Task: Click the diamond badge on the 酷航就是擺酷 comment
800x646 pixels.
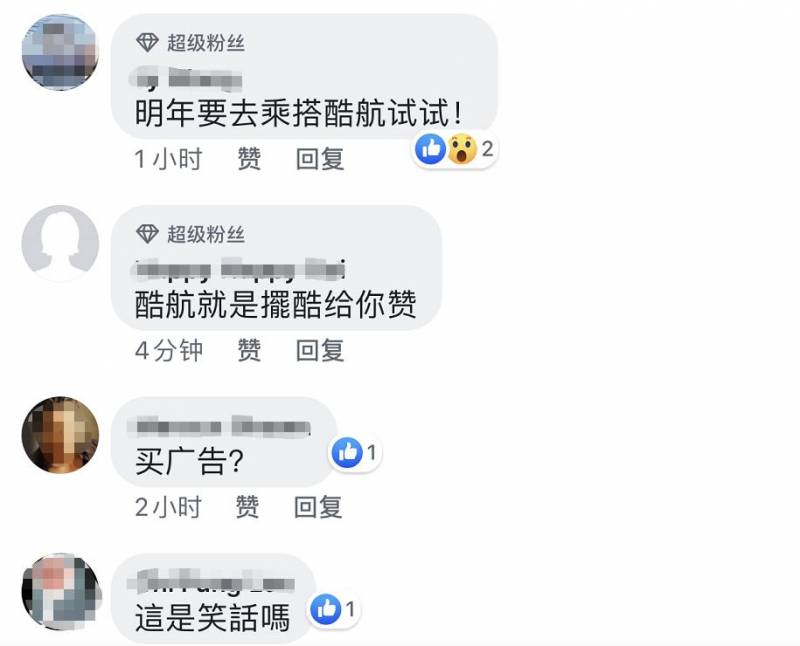Action: [x=147, y=234]
